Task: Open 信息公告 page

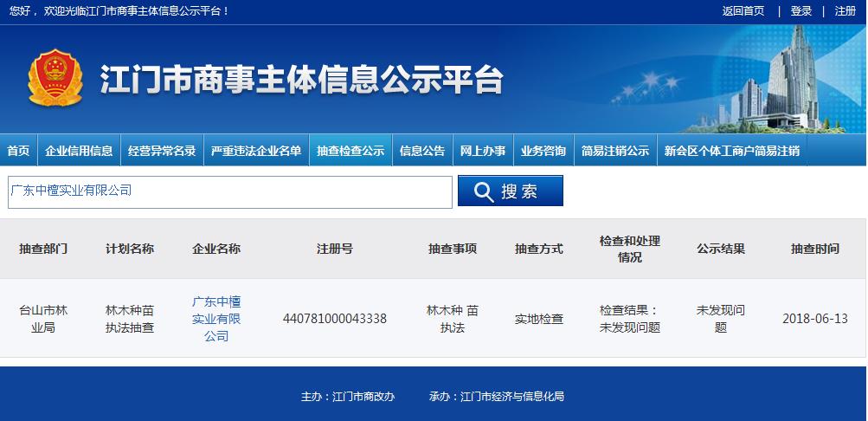Action: (422, 151)
